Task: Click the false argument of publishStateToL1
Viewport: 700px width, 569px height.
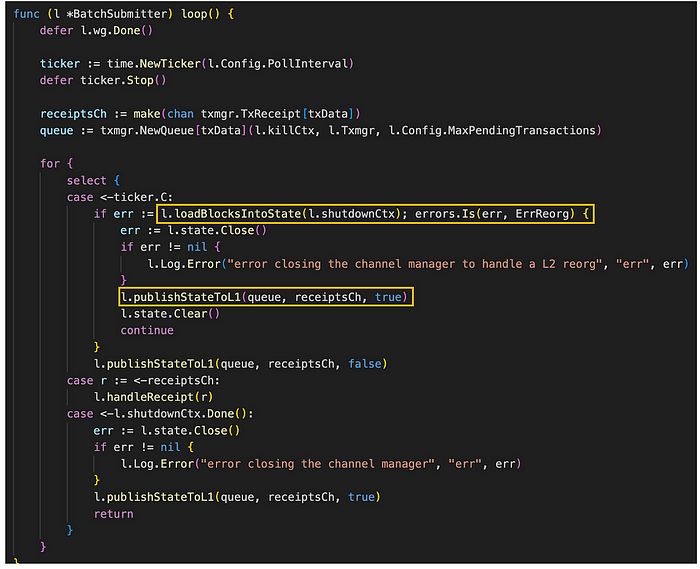Action: point(365,364)
